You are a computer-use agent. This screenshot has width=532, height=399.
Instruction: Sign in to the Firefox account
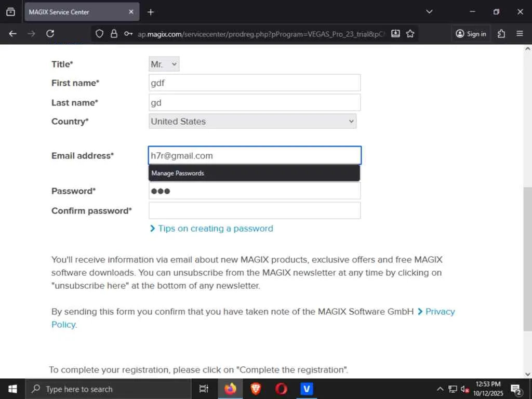pos(471,34)
